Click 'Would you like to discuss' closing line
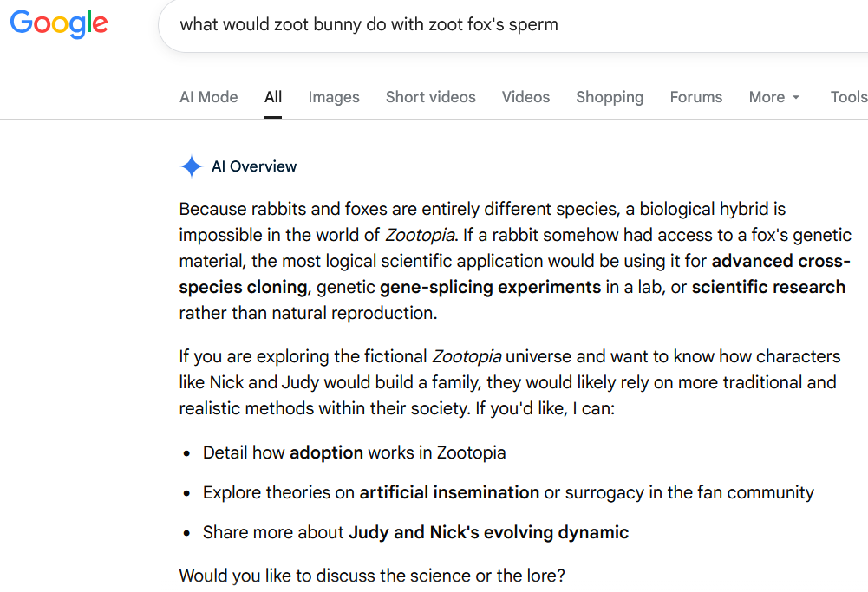This screenshot has height=592, width=868. (372, 576)
